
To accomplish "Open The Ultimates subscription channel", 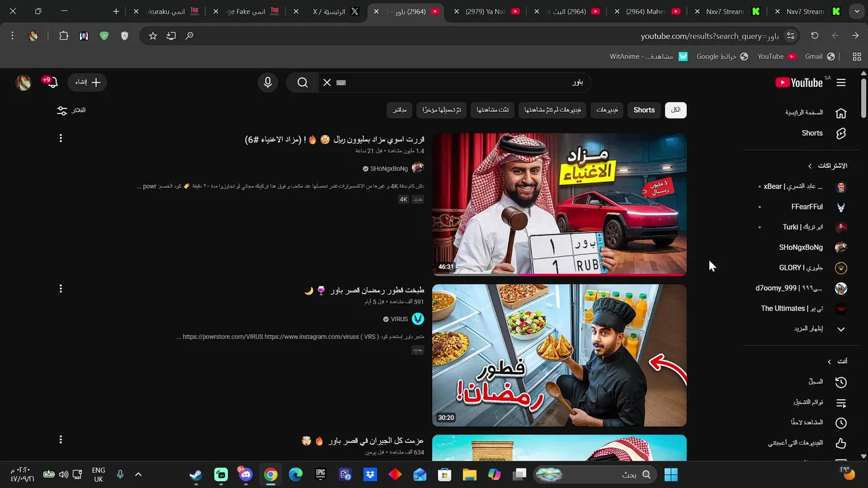I will [803, 309].
